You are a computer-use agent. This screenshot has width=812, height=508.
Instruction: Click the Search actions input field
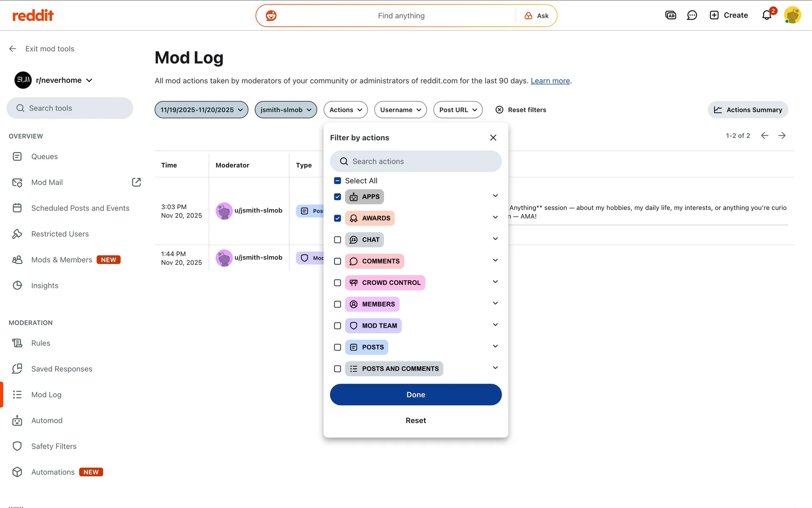416,161
